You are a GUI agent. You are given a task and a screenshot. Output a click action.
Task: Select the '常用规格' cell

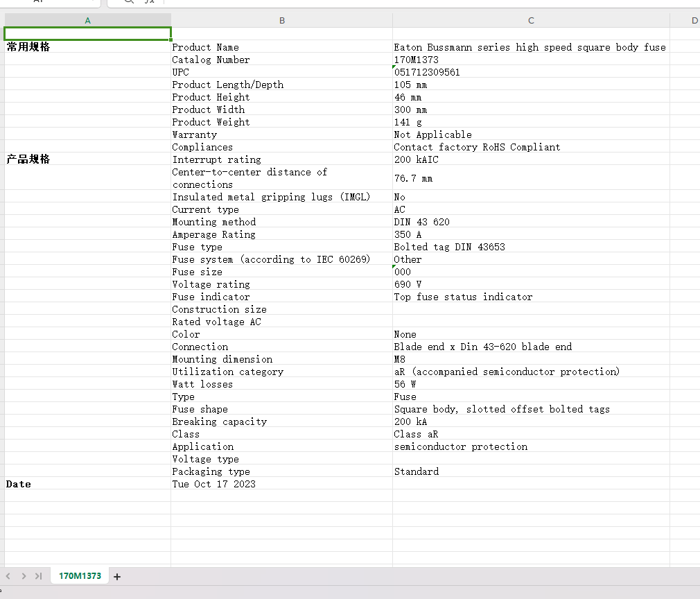(87, 47)
